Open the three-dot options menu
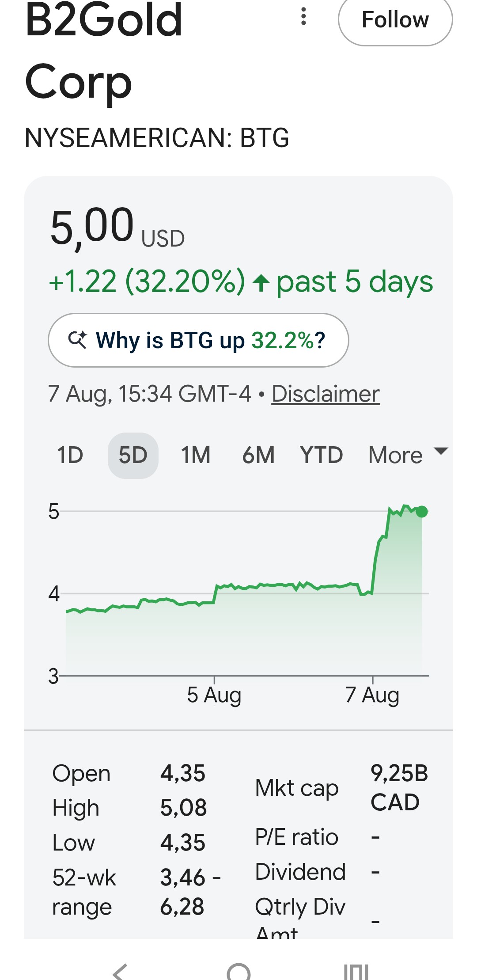This screenshot has height=980, width=477. (x=303, y=16)
